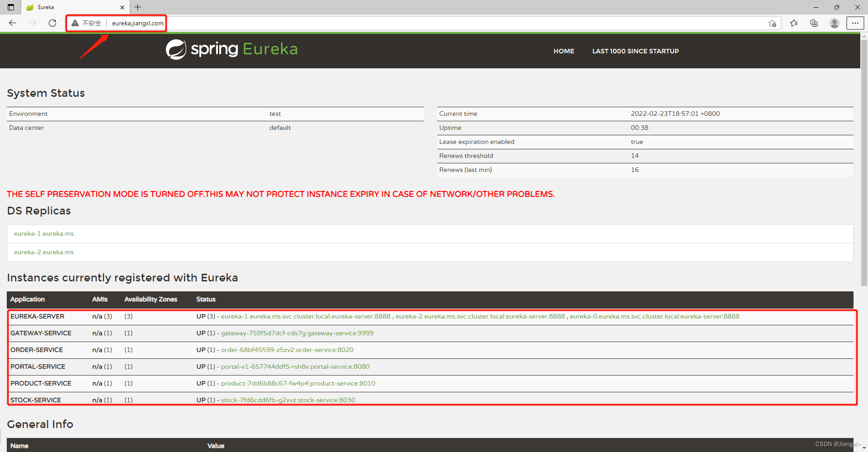The width and height of the screenshot is (868, 452).
Task: Select the Eureka browser tab
Action: coord(75,7)
